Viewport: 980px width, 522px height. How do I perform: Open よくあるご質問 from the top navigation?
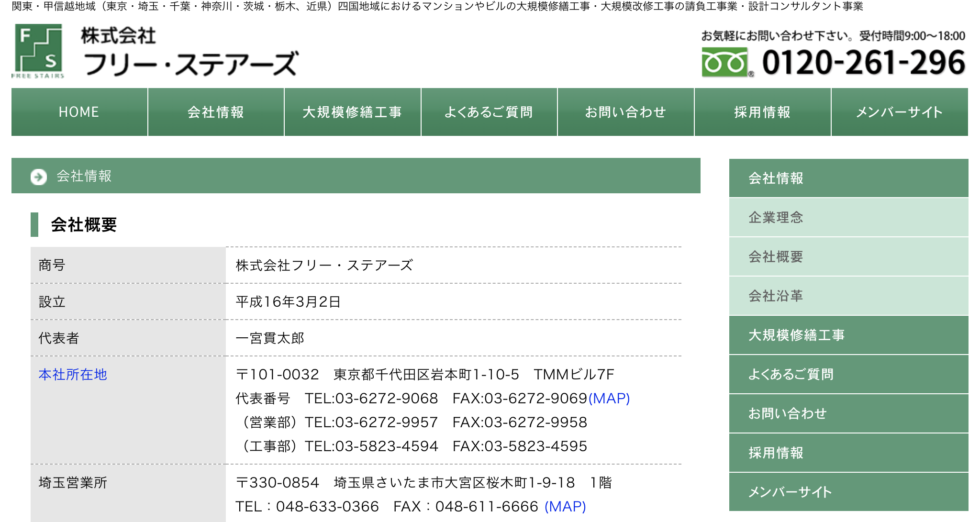(489, 111)
